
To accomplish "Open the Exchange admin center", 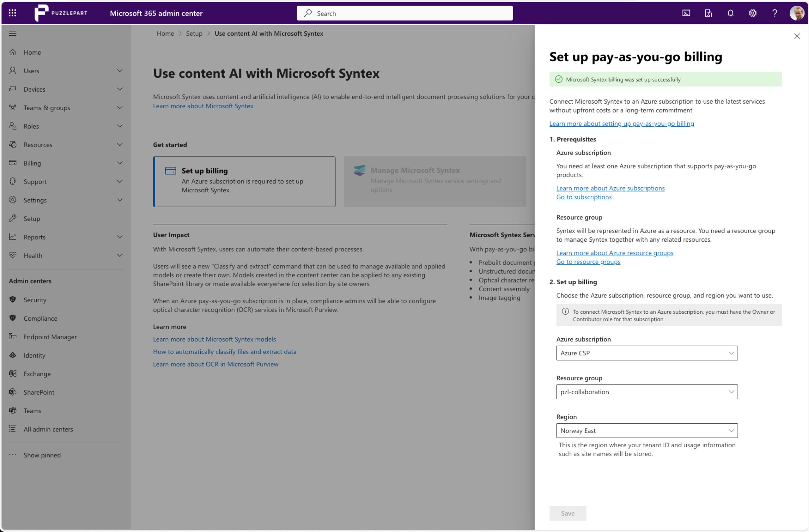I will coord(37,374).
